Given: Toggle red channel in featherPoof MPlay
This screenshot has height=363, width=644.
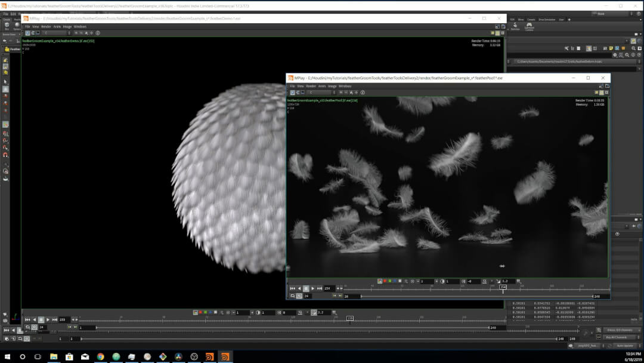Looking at the screenshot, I should 385,281.
